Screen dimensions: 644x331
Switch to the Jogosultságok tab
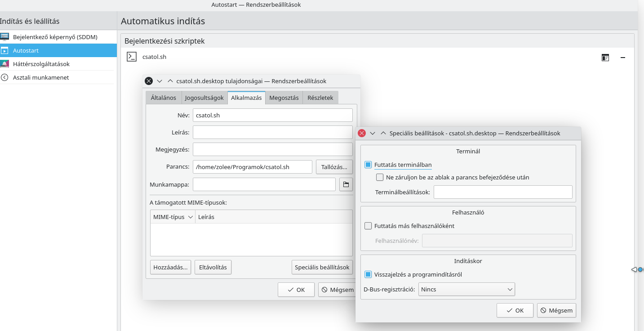coord(204,98)
